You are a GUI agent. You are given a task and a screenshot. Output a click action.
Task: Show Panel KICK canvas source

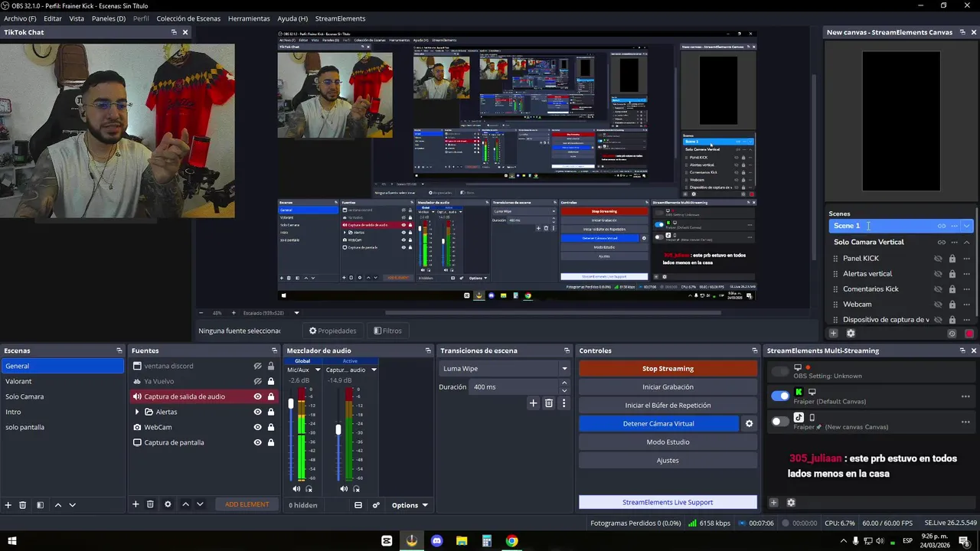(938, 259)
